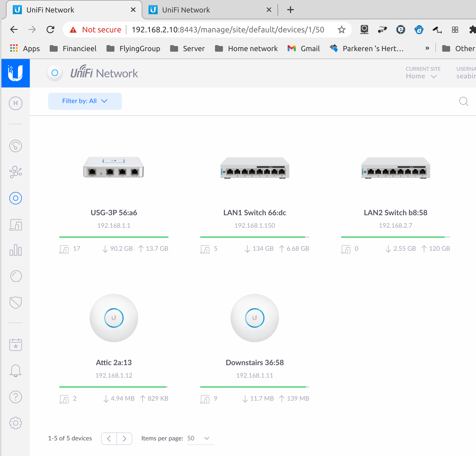Open the Events calendar icon

click(16, 344)
